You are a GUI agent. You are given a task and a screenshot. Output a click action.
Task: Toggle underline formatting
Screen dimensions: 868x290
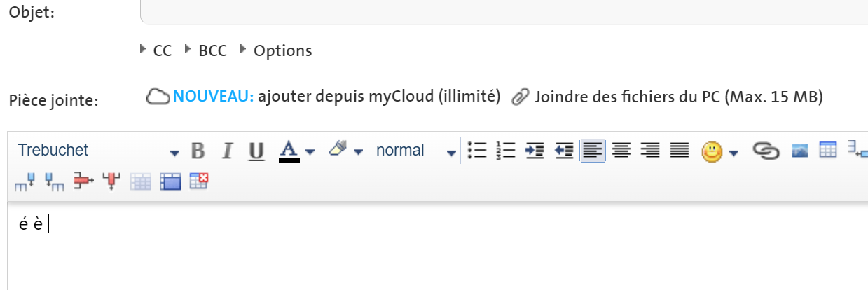pos(256,151)
